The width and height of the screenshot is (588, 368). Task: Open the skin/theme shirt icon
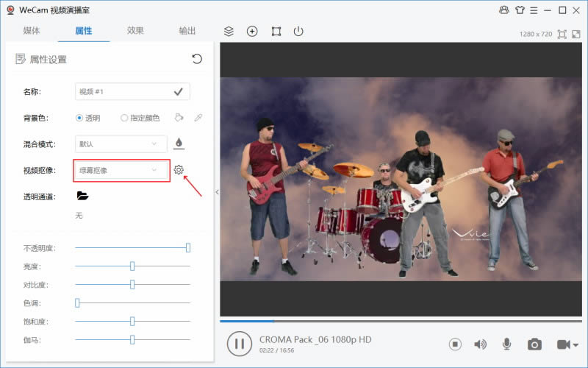pyautogui.click(x=520, y=10)
